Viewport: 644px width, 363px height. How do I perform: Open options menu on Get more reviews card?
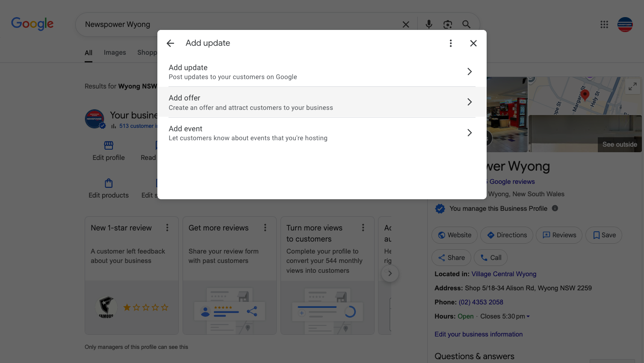[x=265, y=228]
